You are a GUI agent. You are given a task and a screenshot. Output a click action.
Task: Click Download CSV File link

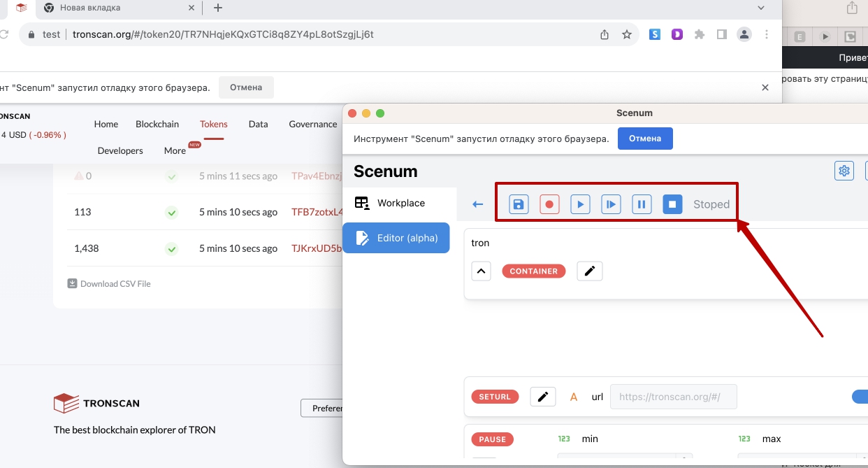pos(109,283)
